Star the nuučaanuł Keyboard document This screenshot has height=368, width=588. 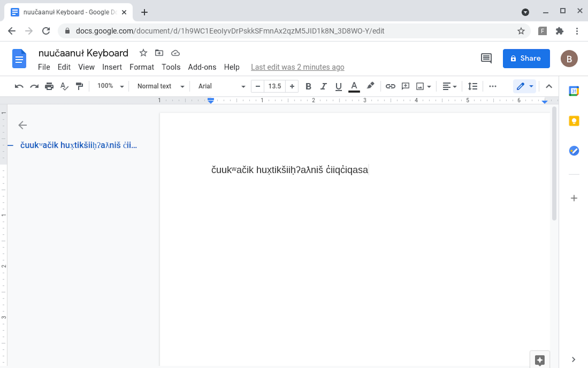click(143, 53)
